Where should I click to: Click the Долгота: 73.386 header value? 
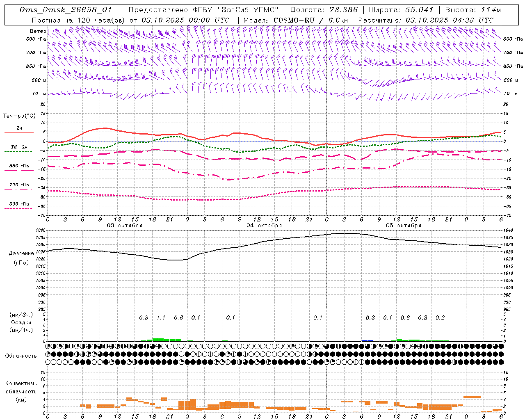(324, 10)
